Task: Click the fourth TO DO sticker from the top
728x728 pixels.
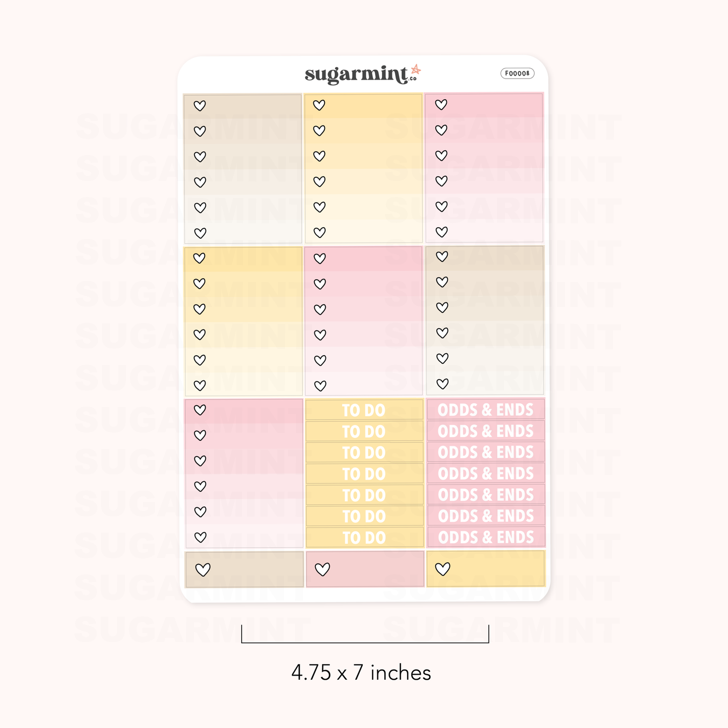Action: [x=364, y=474]
